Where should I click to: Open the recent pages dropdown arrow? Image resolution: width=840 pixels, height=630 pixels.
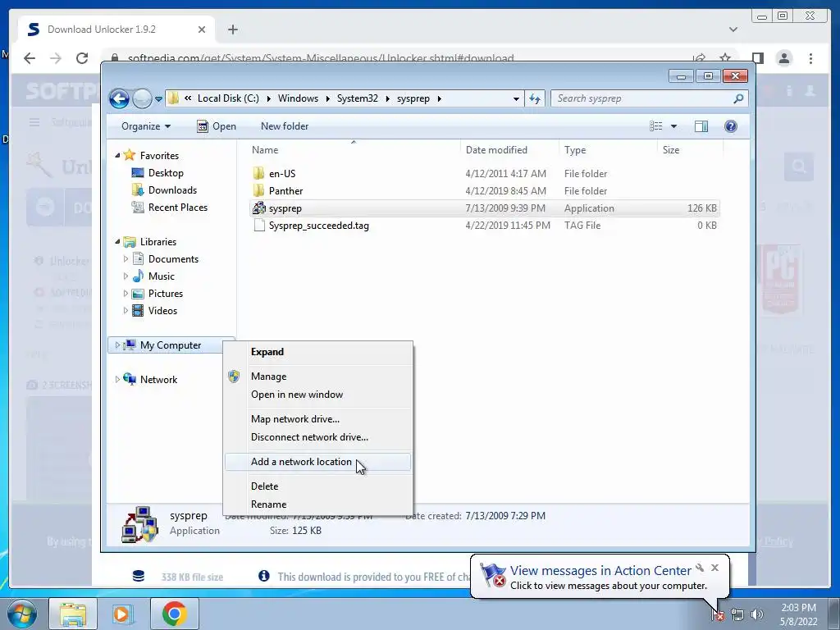click(158, 99)
